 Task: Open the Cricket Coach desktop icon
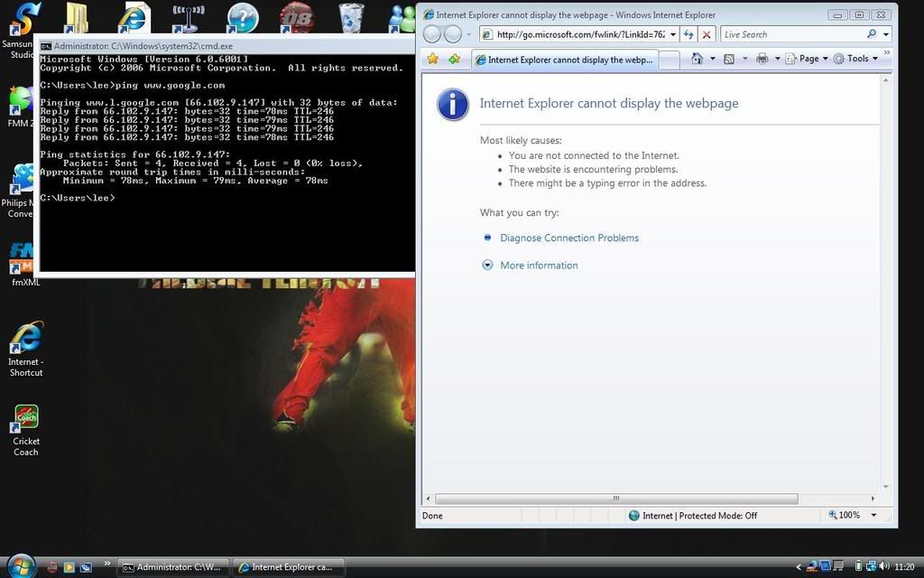click(26, 431)
